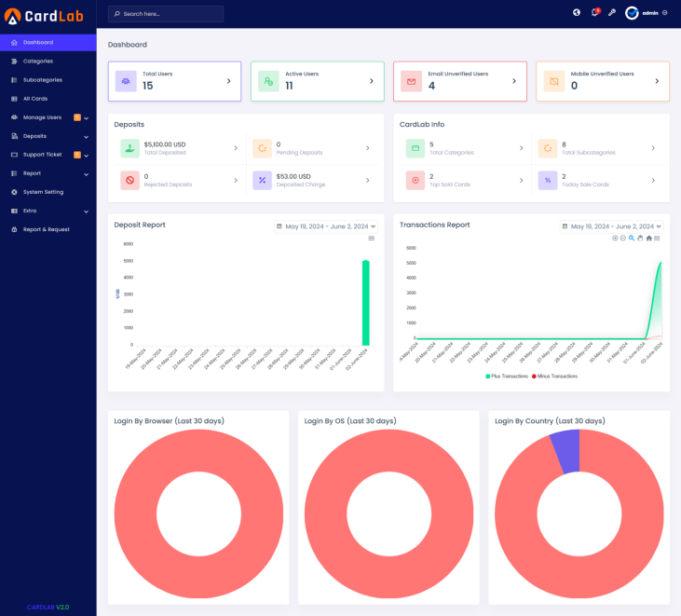Toggle the Plus Transactions legend series
The image size is (681, 616).
[507, 376]
